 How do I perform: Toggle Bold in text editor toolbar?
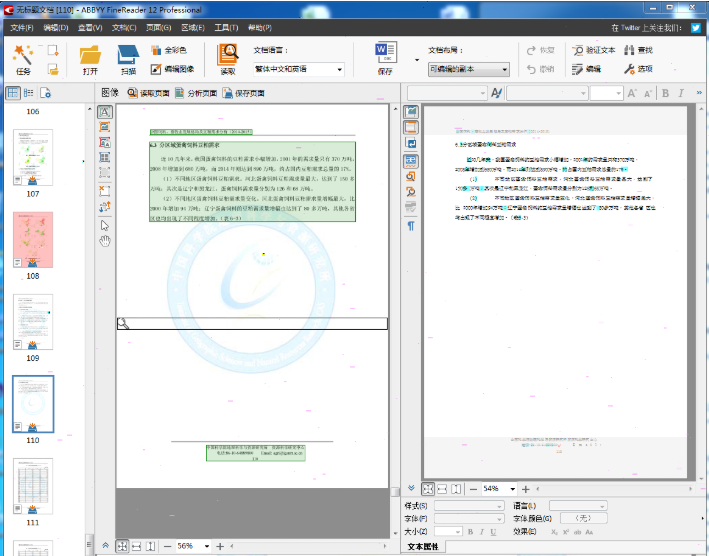tap(665, 93)
